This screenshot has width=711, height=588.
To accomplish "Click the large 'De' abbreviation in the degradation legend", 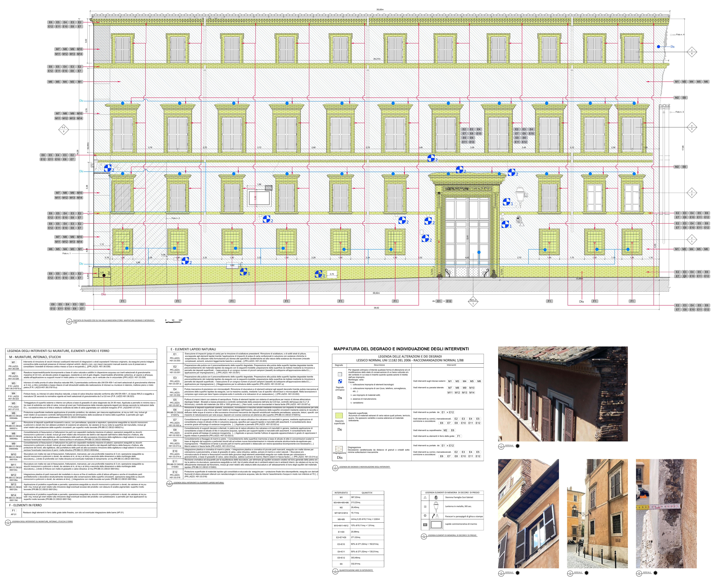I will [340, 430].
